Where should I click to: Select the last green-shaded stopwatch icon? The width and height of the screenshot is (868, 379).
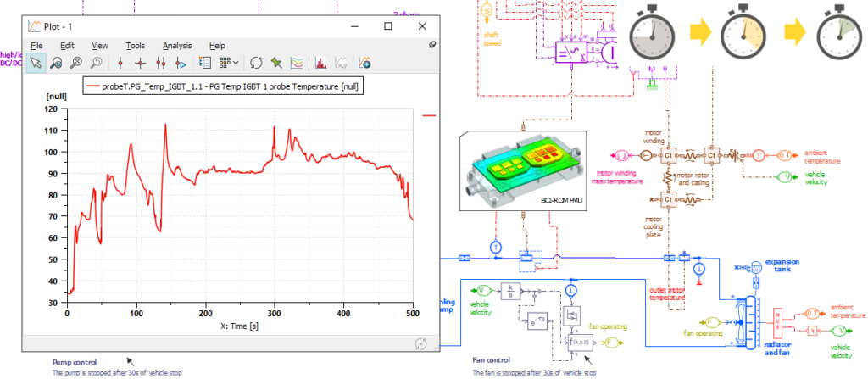point(840,31)
